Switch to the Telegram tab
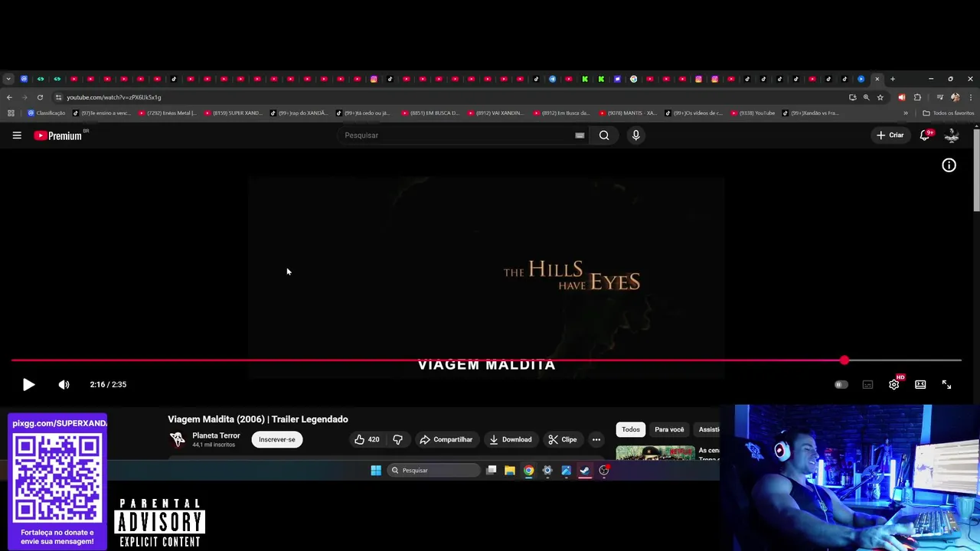The width and height of the screenshot is (980, 551). [x=552, y=79]
